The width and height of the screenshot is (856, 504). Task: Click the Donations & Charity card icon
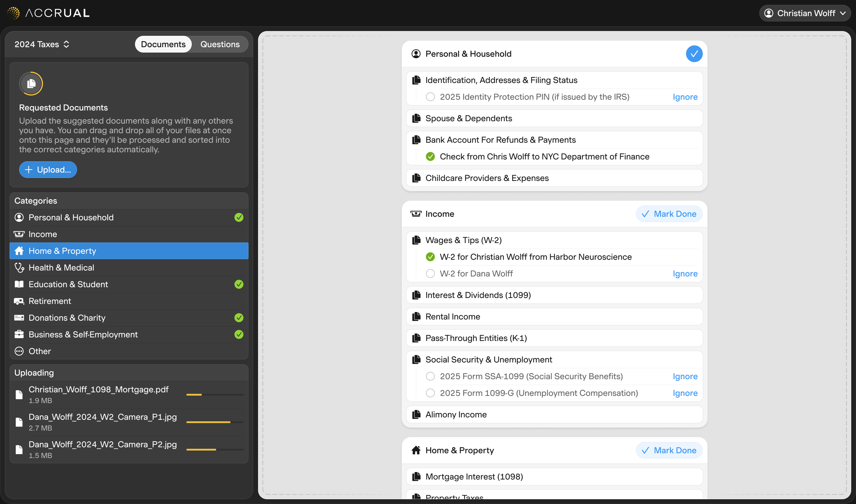pyautogui.click(x=19, y=318)
